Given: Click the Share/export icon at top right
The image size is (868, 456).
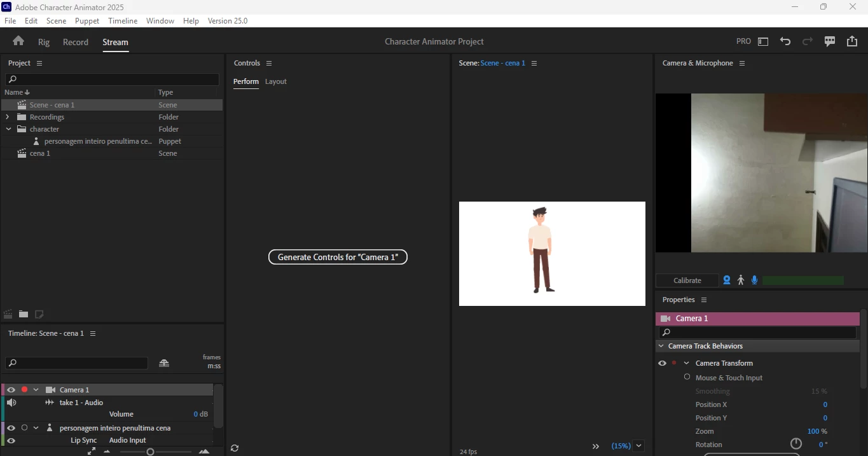Looking at the screenshot, I should point(852,41).
